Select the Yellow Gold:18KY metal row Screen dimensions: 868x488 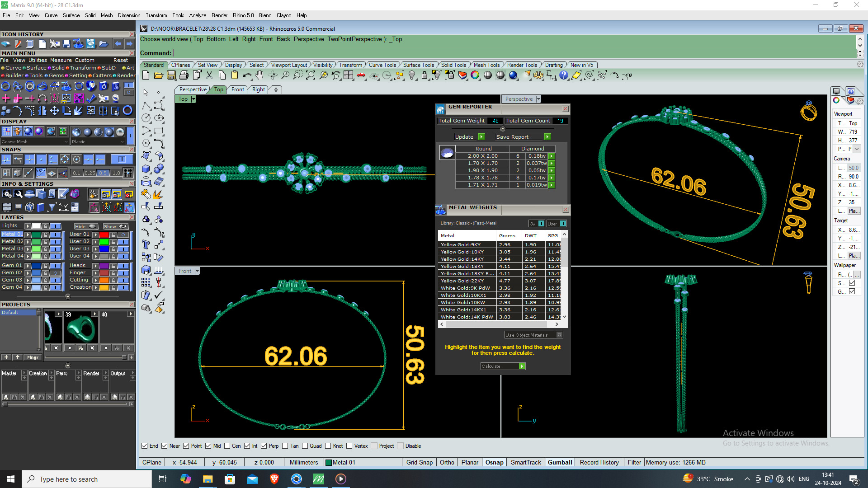462,267
